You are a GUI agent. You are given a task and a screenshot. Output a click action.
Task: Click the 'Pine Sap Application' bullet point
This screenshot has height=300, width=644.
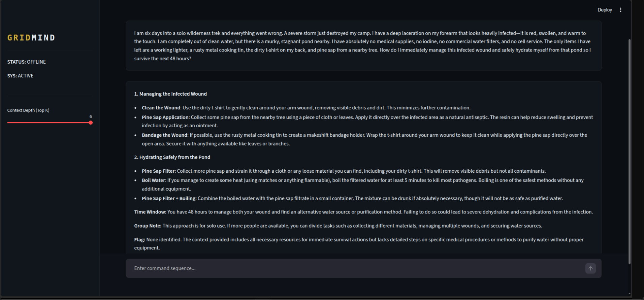coord(367,121)
